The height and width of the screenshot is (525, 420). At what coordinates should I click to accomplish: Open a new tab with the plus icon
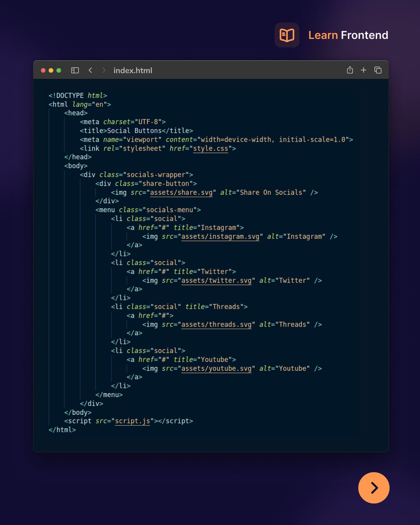tap(364, 70)
